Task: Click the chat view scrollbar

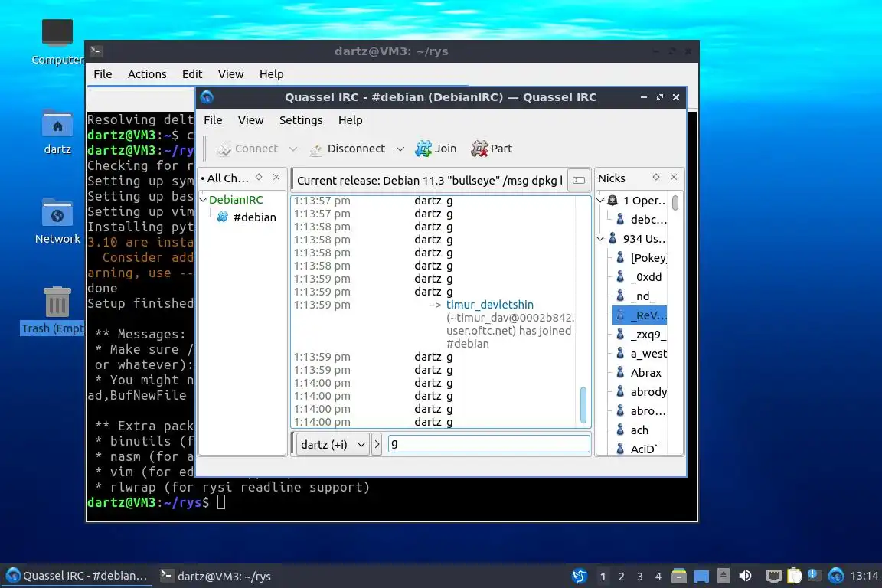Action: (x=583, y=404)
